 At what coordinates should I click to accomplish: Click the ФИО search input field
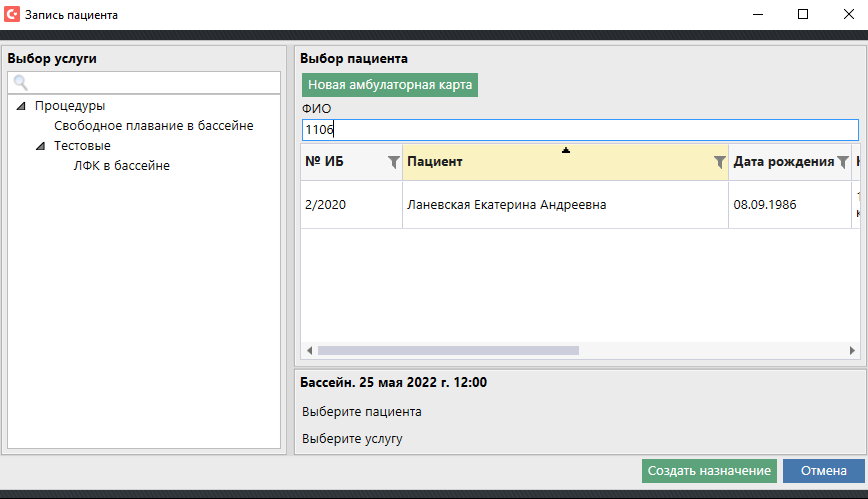[580, 130]
